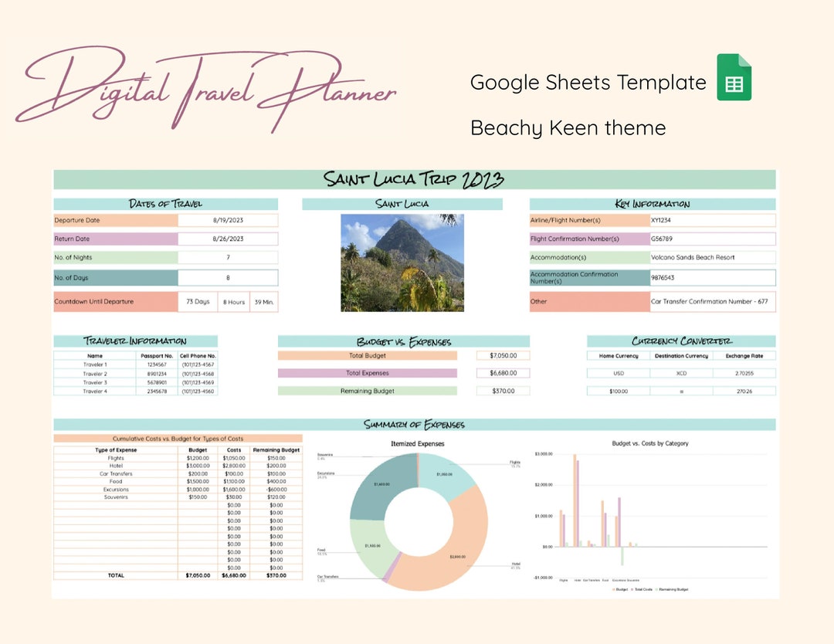Viewport: 834px width, 644px height.
Task: Select the Exchange Rate value 2.70255
Action: coord(743,373)
